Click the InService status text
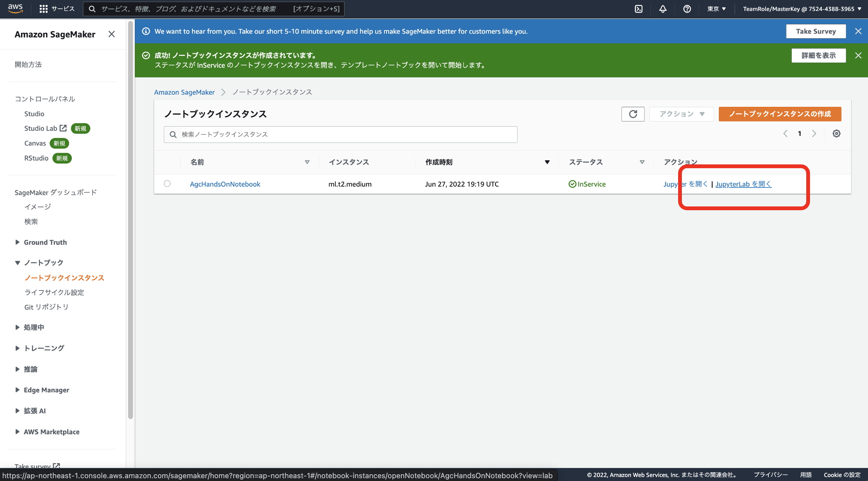The image size is (868, 481). (x=591, y=184)
